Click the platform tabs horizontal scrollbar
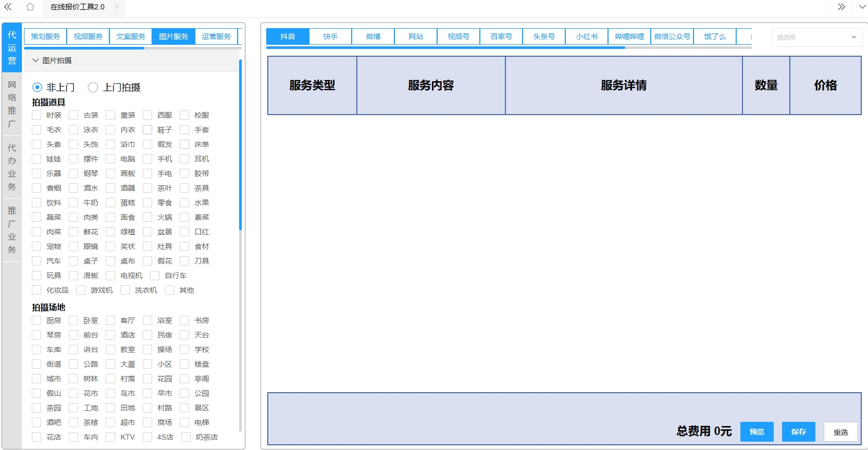The width and height of the screenshot is (868, 450). [x=445, y=48]
